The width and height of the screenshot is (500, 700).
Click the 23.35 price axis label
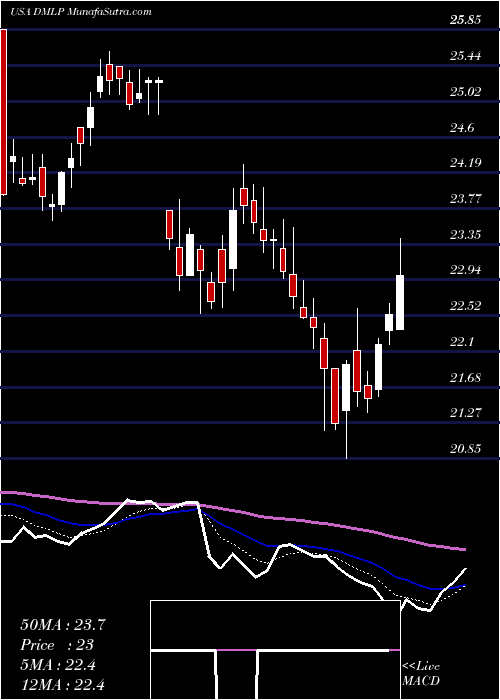pyautogui.click(x=466, y=234)
